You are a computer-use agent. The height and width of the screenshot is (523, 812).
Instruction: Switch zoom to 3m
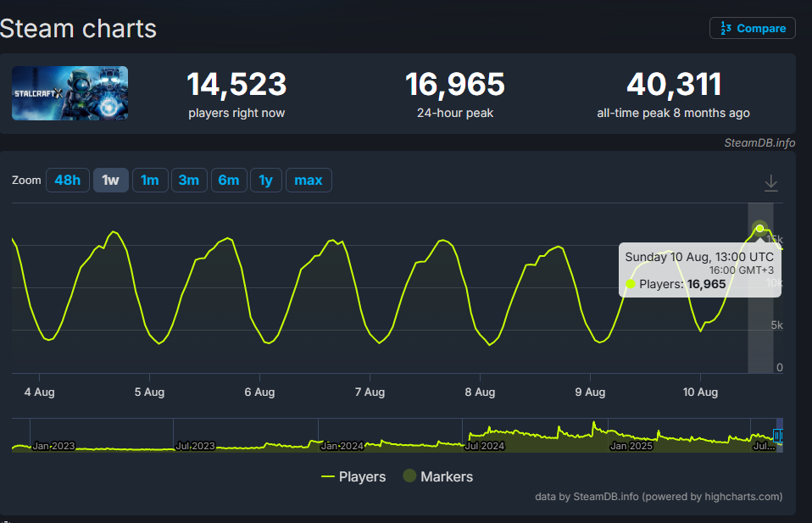(189, 181)
